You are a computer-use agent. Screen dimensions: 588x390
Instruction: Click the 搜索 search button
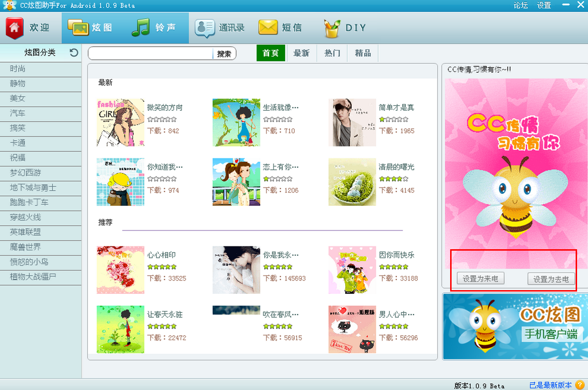[224, 54]
